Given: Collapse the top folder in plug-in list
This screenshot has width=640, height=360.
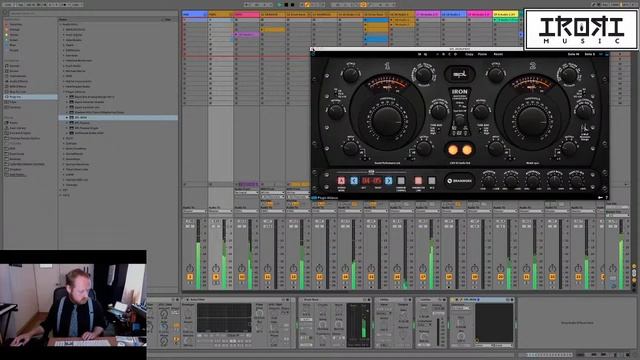Looking at the screenshot, I should (61, 24).
